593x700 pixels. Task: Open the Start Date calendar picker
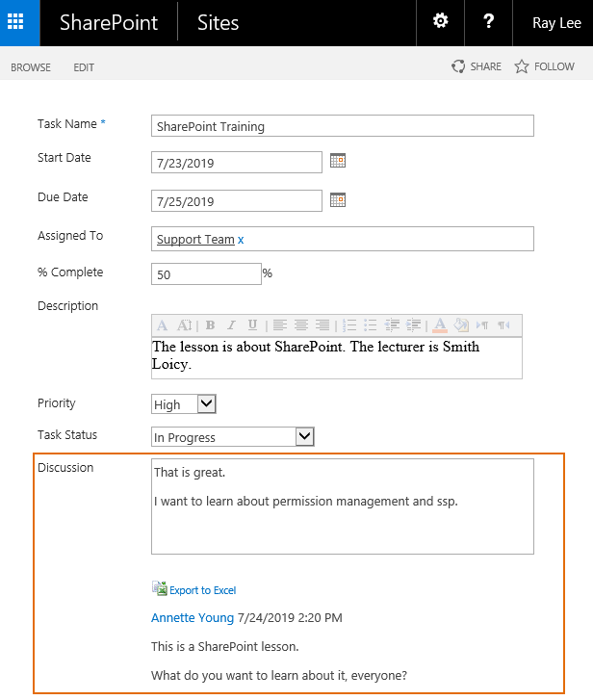(x=337, y=161)
